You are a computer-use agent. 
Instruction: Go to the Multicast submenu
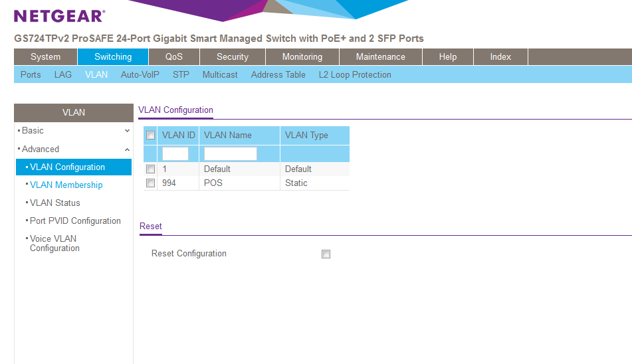coord(220,75)
